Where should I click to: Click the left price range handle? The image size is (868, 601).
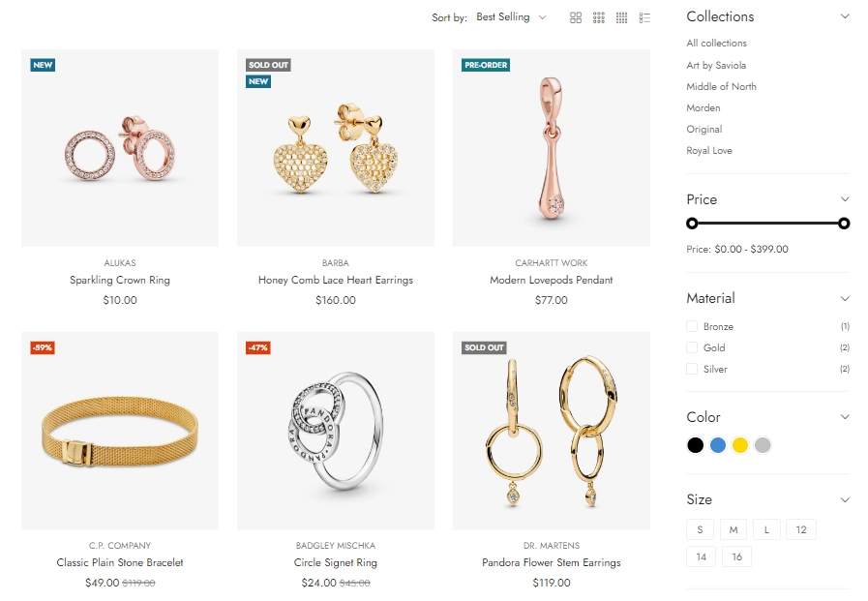tap(692, 224)
